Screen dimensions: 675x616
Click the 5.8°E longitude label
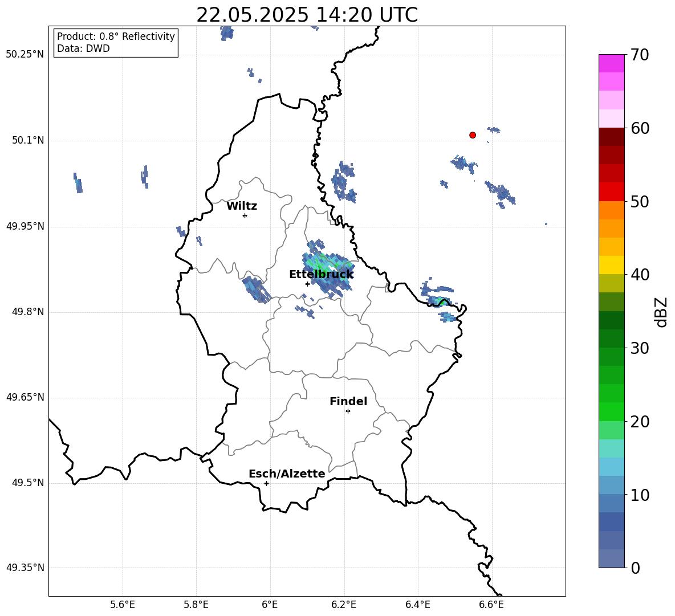coord(196,605)
